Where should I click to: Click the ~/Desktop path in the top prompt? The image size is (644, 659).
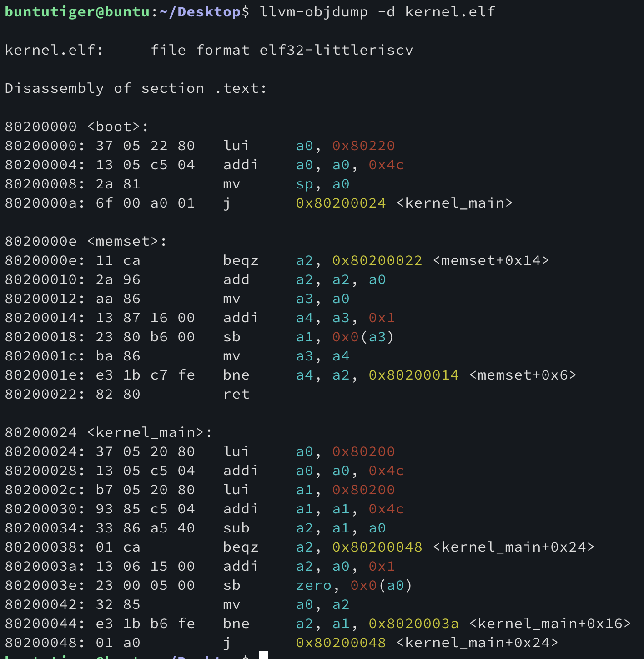200,11
